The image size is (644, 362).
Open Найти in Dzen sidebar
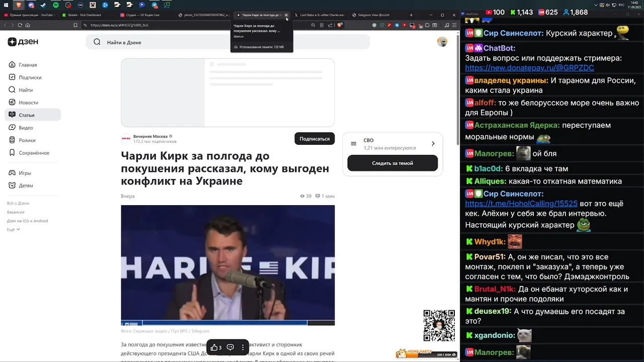tap(33, 90)
